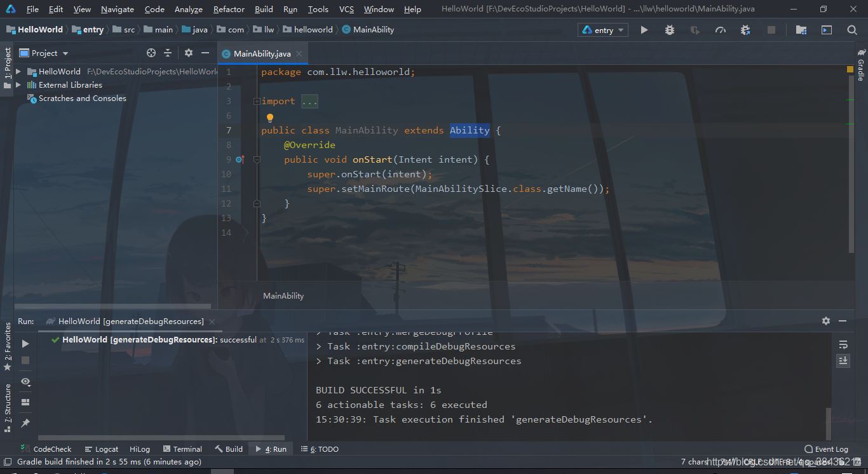Start debugging with the bug icon
The width and height of the screenshot is (868, 474).
click(669, 30)
